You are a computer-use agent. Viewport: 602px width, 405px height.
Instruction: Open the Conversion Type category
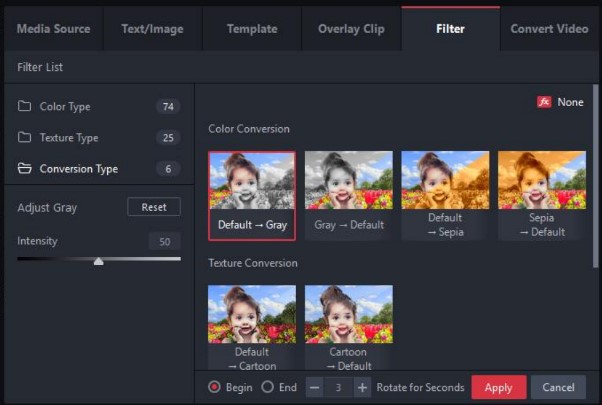click(78, 169)
